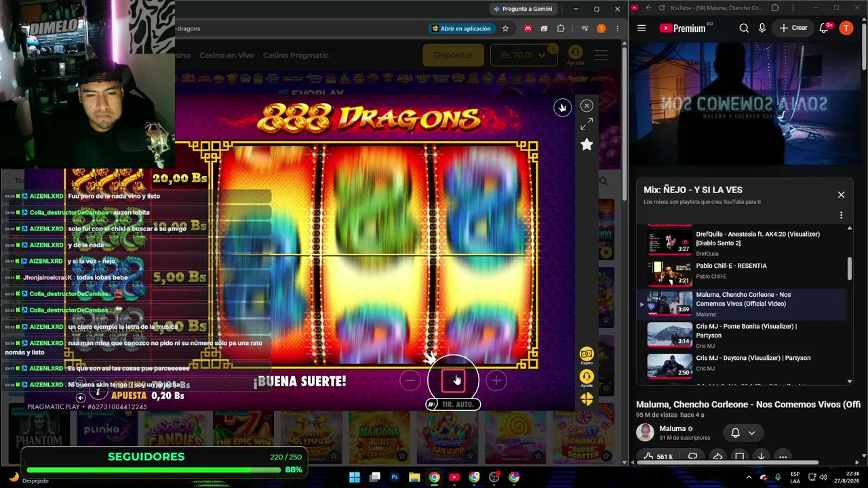Viewport: 868px width, 488px height.
Task: Close the Mix playlist panel
Action: (841, 195)
